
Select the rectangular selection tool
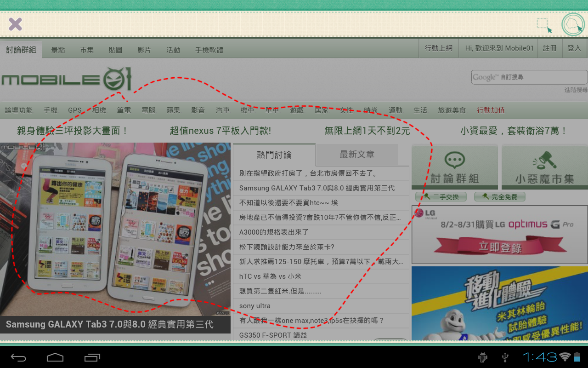(x=544, y=25)
